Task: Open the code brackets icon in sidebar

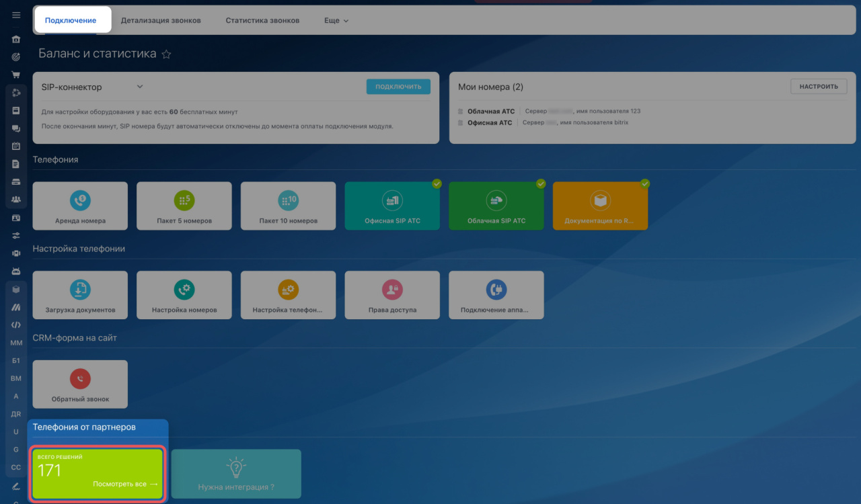Action: 16,325
